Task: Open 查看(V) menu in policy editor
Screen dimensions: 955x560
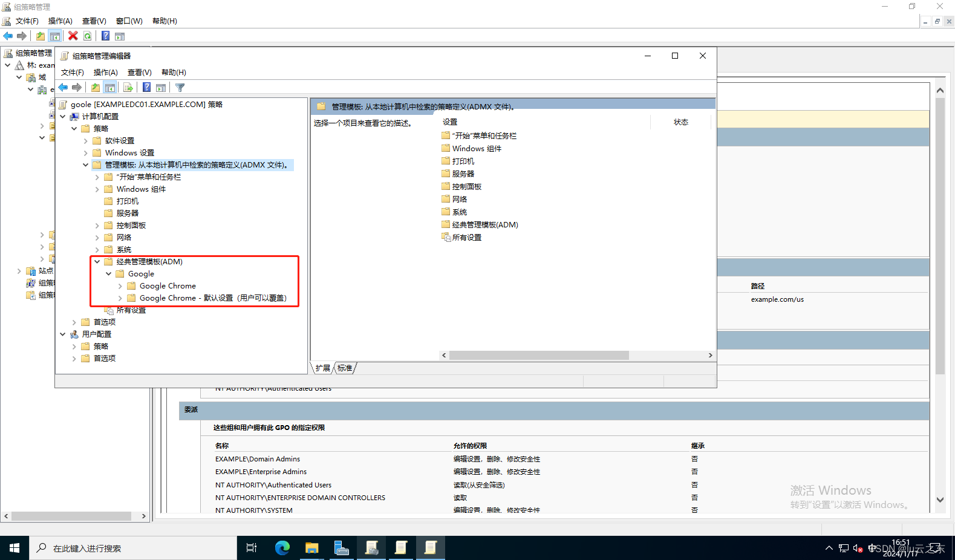Action: pos(140,73)
